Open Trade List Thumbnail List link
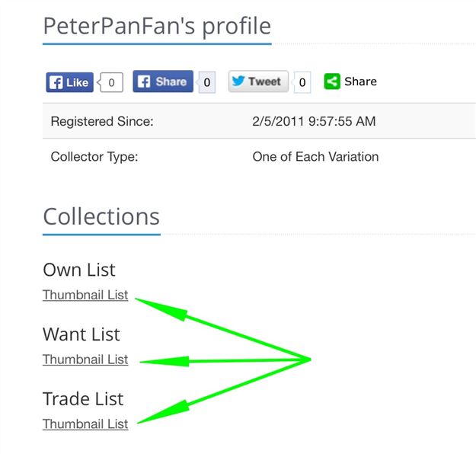The width and height of the screenshot is (476, 454). click(85, 424)
